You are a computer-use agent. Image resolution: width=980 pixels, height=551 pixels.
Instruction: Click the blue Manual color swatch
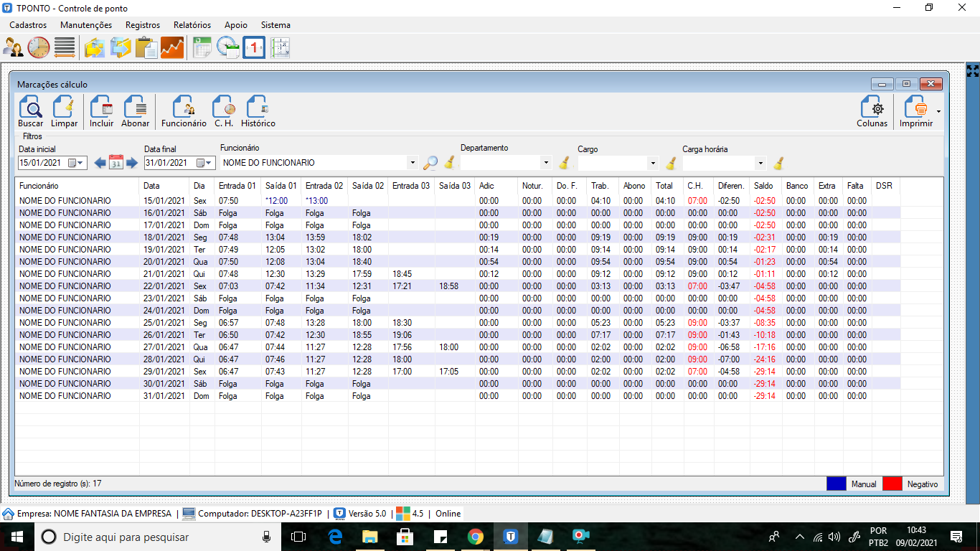837,484
